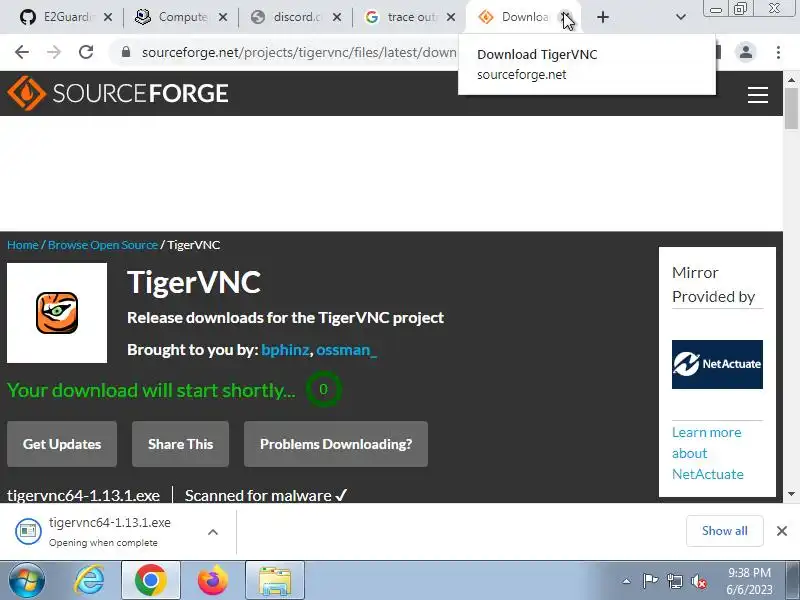Click Problems Downloading? button
The width and height of the screenshot is (800, 600).
click(336, 444)
